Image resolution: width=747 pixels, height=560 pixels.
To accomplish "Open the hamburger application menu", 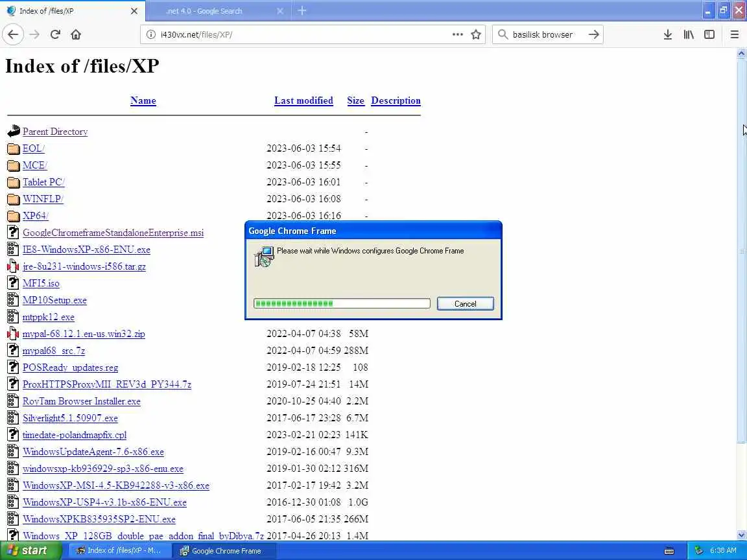I will [x=734, y=34].
